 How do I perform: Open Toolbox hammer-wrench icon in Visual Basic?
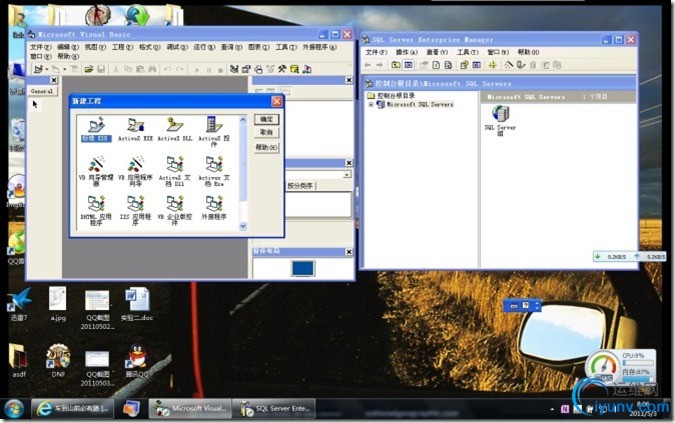coord(282,69)
